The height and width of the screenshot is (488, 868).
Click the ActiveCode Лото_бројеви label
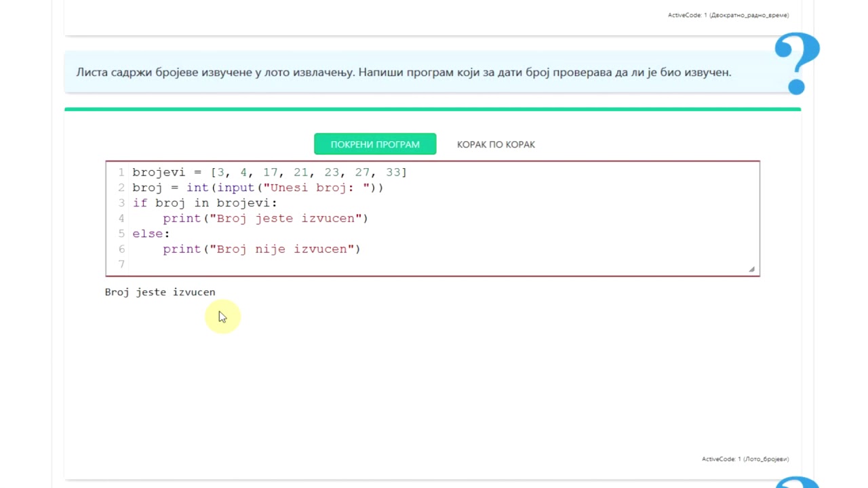[x=745, y=459]
